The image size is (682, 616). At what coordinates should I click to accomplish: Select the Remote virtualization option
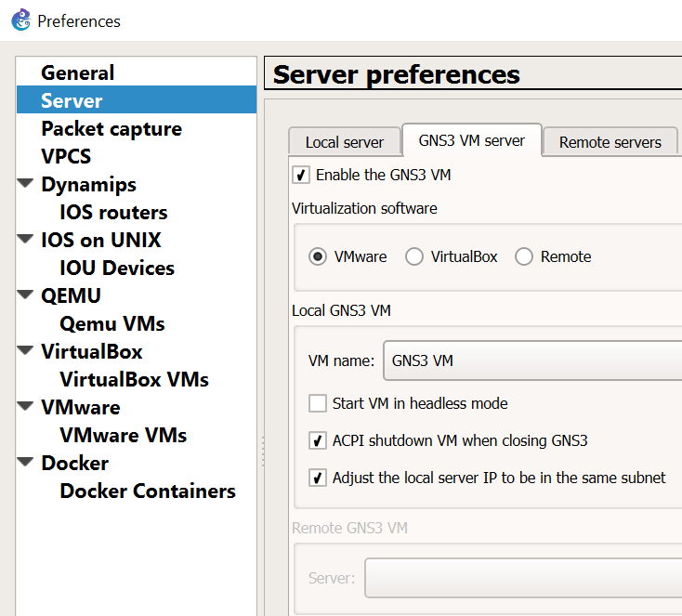(524, 256)
